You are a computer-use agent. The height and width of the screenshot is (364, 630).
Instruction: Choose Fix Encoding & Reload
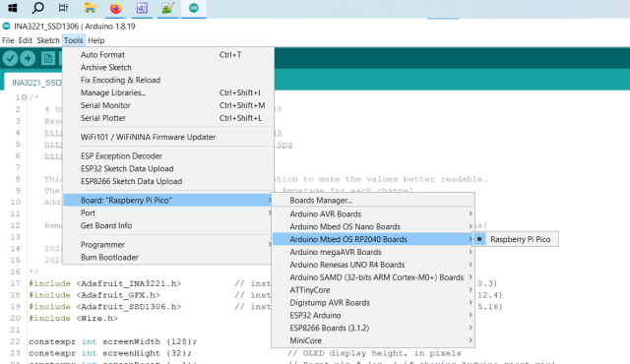click(168, 80)
